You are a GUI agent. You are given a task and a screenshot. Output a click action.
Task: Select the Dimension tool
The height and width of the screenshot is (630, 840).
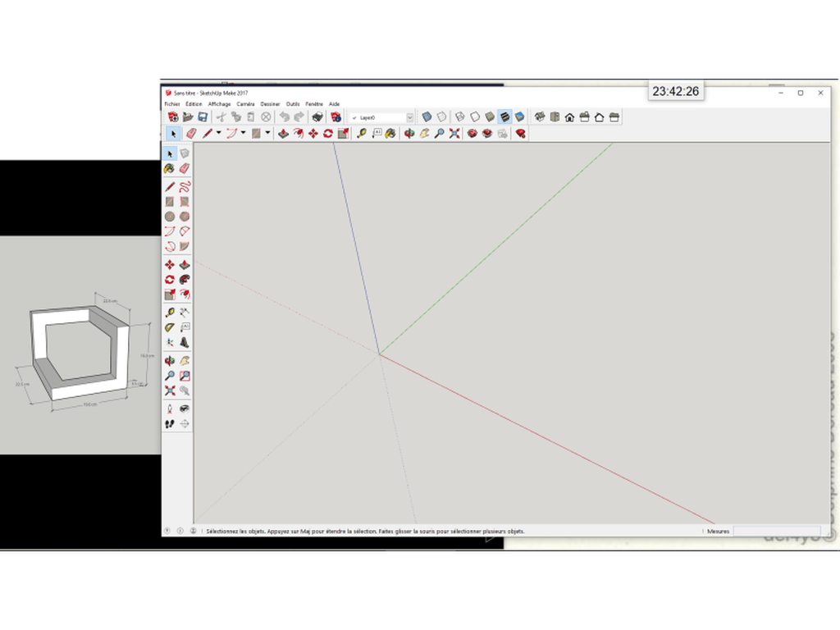point(185,313)
